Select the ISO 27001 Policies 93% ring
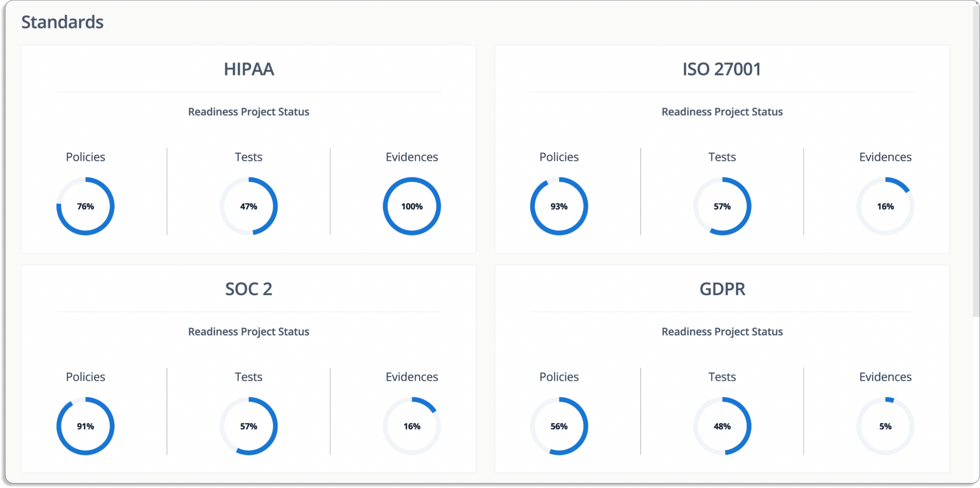 click(559, 206)
